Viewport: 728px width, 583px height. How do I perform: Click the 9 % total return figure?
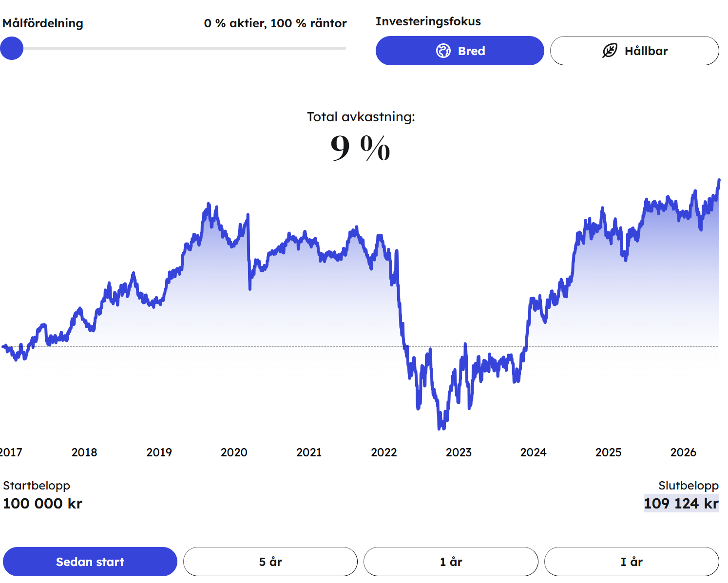(361, 148)
